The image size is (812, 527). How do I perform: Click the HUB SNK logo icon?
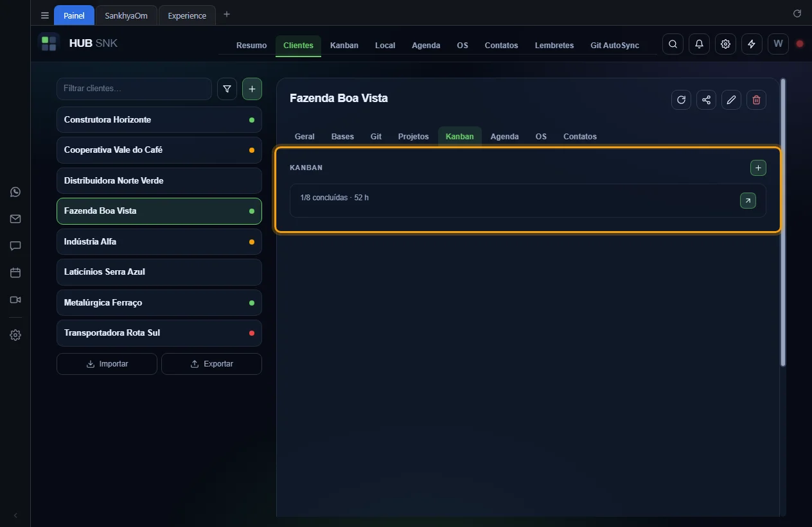(49, 44)
